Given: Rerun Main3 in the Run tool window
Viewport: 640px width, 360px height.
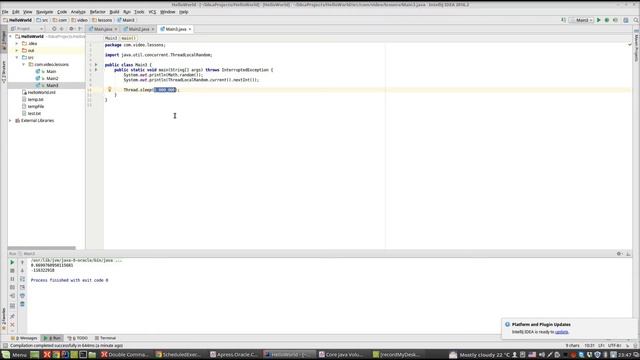Looking at the screenshot, I should tap(12, 262).
